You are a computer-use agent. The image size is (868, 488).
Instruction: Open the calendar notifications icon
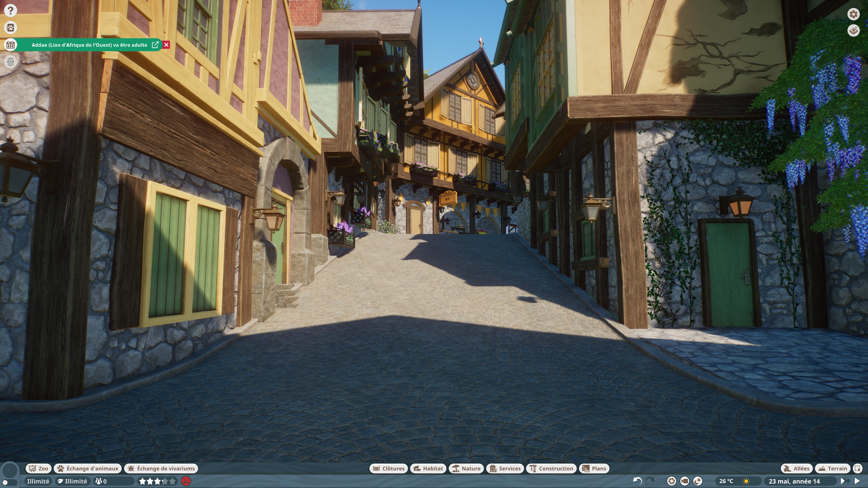[x=11, y=45]
